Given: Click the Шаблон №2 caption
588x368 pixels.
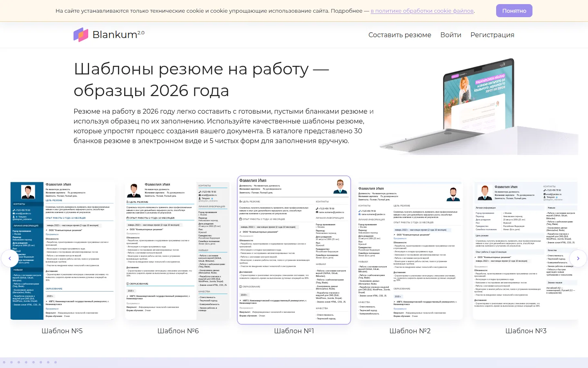Looking at the screenshot, I should click(x=410, y=331).
